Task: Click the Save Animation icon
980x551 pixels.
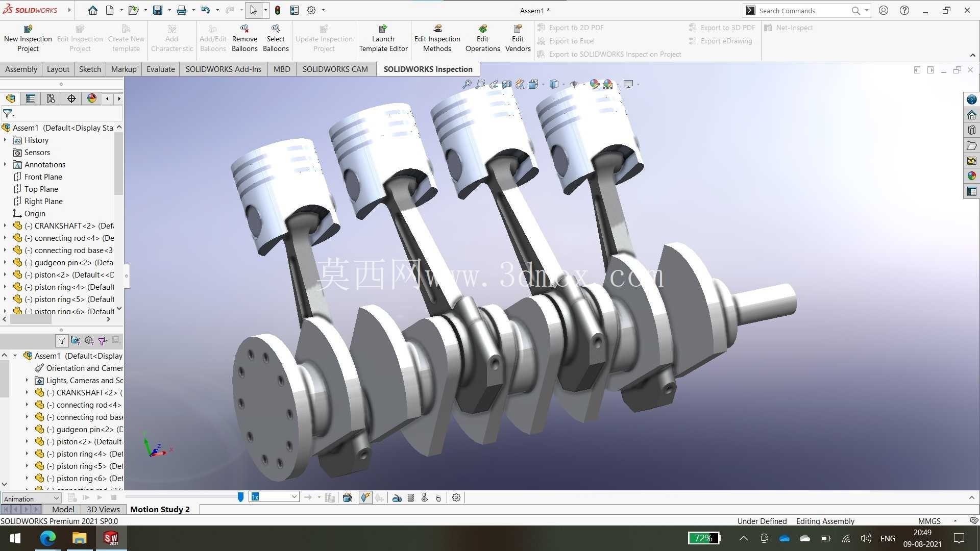Action: (x=348, y=497)
